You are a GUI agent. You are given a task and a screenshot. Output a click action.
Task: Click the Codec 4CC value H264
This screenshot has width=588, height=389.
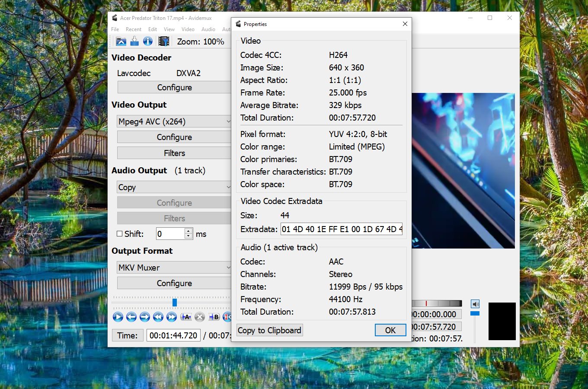pyautogui.click(x=338, y=55)
